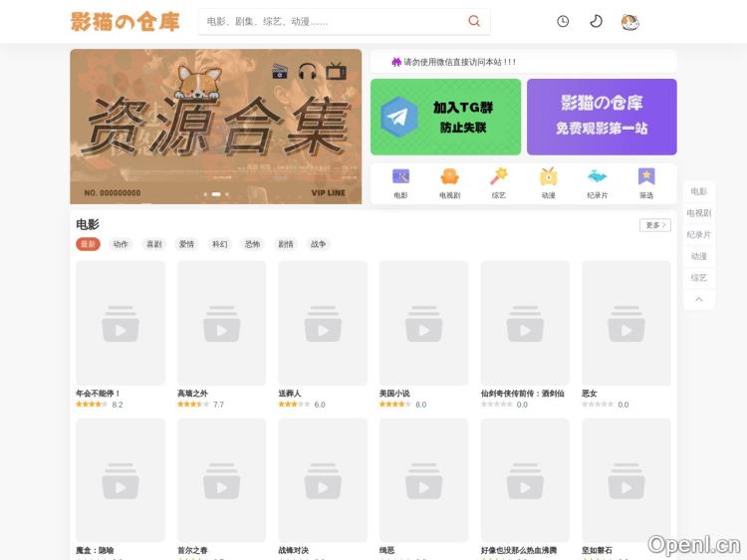
Task: Click the Telegram paper plane icon
Action: click(x=399, y=117)
